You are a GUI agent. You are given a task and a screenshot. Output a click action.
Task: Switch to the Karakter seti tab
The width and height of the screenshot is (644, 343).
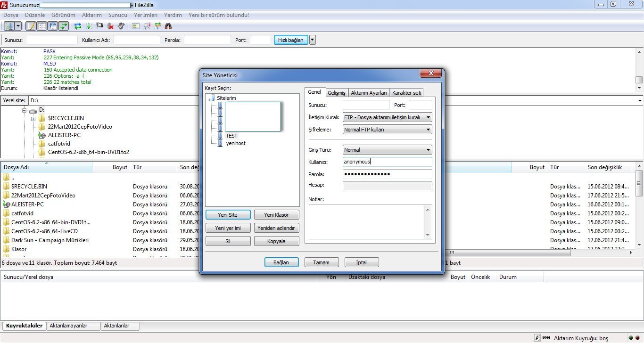pyautogui.click(x=407, y=93)
